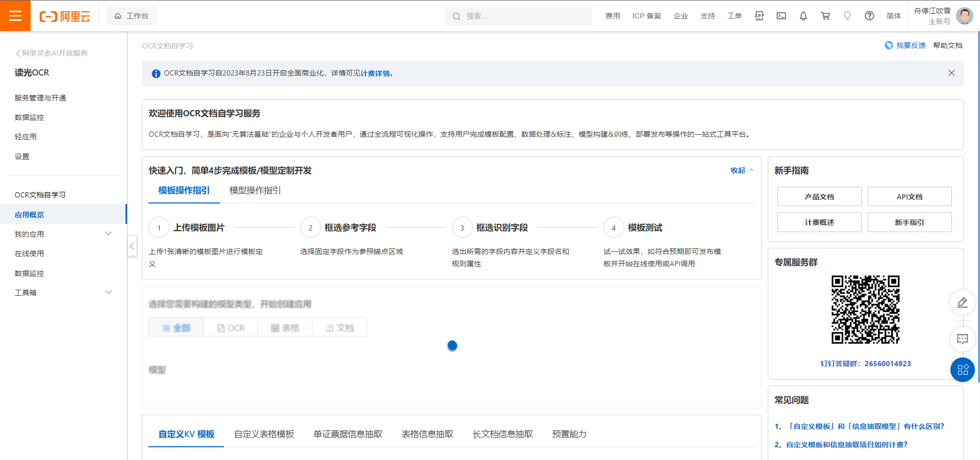Close the commercialization notice banner
Screen dimensions: 980x460
click(951, 73)
